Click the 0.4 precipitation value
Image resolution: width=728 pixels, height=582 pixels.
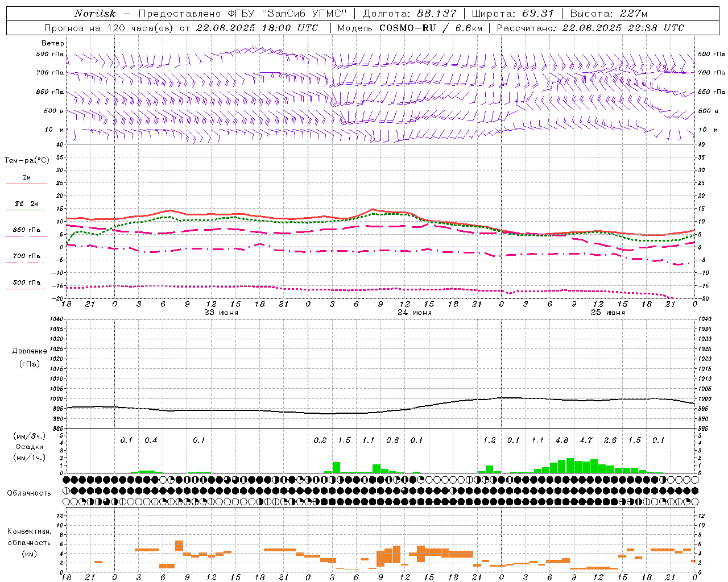(151, 440)
